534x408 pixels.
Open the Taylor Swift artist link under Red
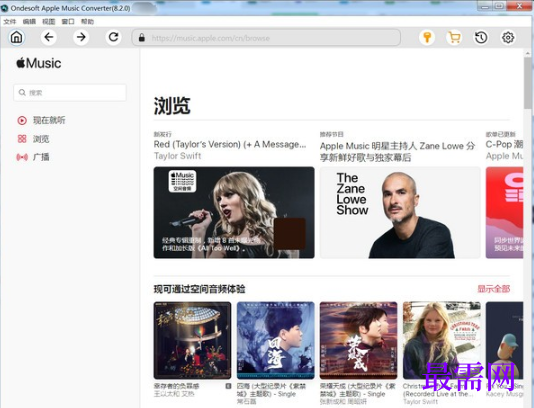click(x=177, y=156)
